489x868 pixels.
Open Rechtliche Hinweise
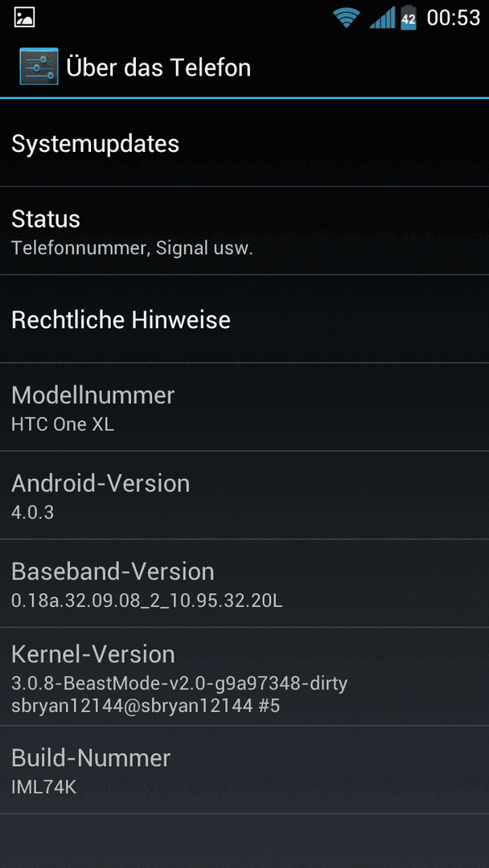(244, 319)
